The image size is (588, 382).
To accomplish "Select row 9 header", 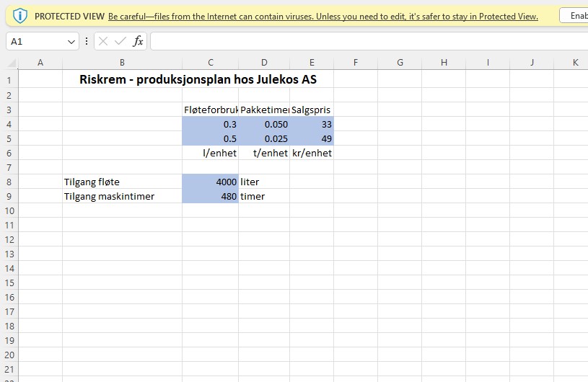I will click(x=9, y=196).
